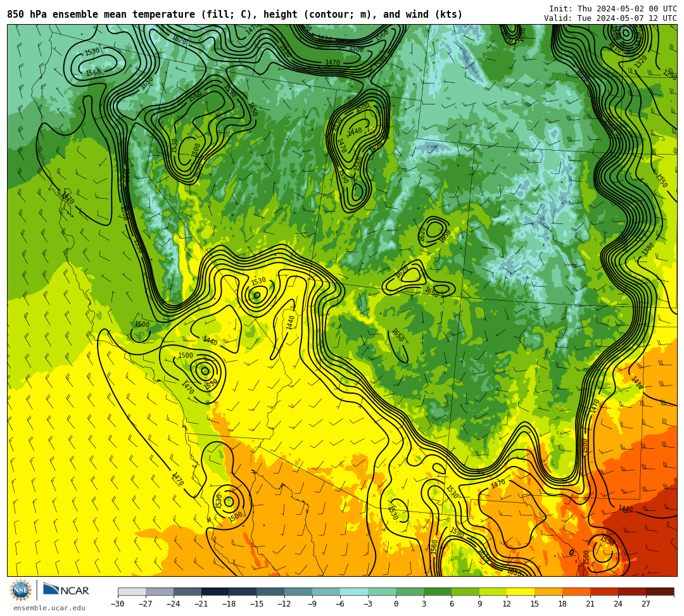Screen dimensions: 684x616
Task: Pick the aqua swatch between -6 and -3
Action: pos(354,591)
